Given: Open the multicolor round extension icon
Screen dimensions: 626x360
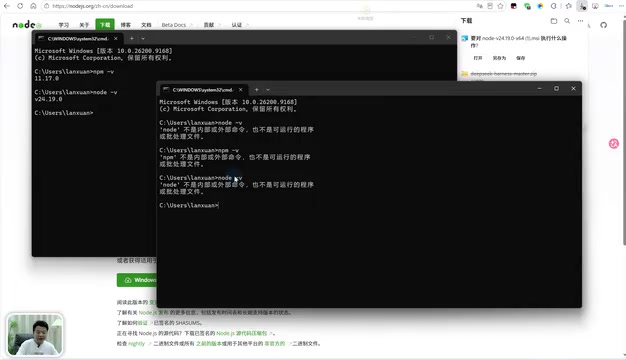Looking at the screenshot, I should [x=540, y=6].
